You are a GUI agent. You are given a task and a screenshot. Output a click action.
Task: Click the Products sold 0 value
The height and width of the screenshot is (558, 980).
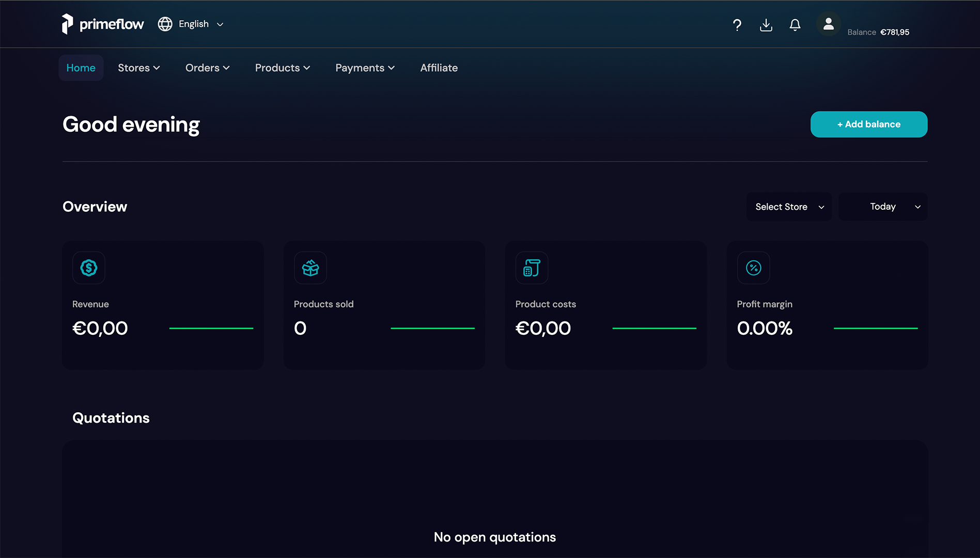coord(300,328)
